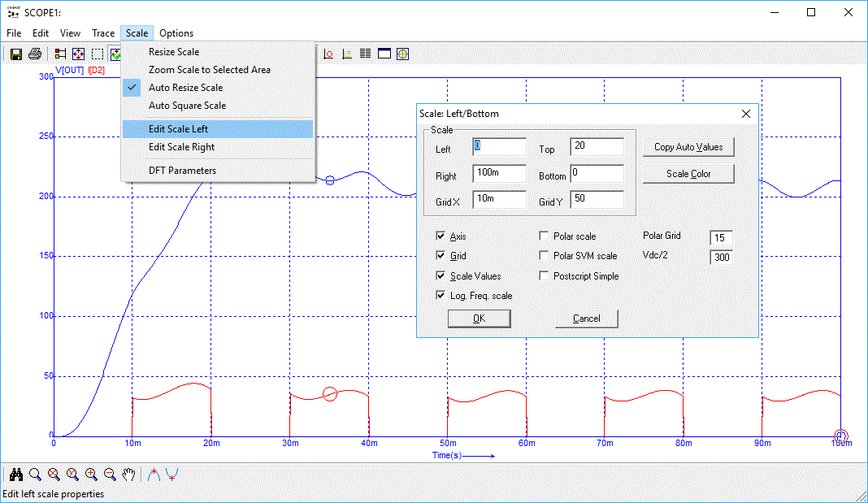
Task: Enable the Polar SVM scale checkbox
Action: pyautogui.click(x=544, y=255)
